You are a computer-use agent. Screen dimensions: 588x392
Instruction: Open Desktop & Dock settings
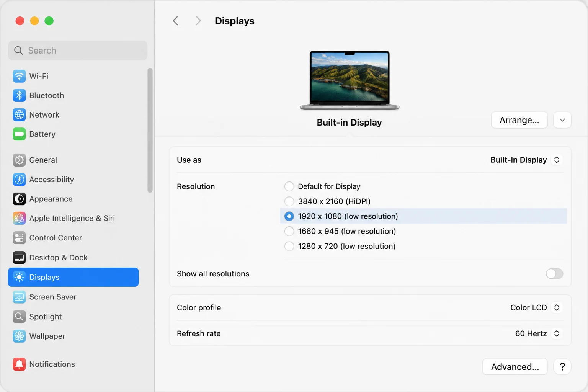(x=73, y=258)
